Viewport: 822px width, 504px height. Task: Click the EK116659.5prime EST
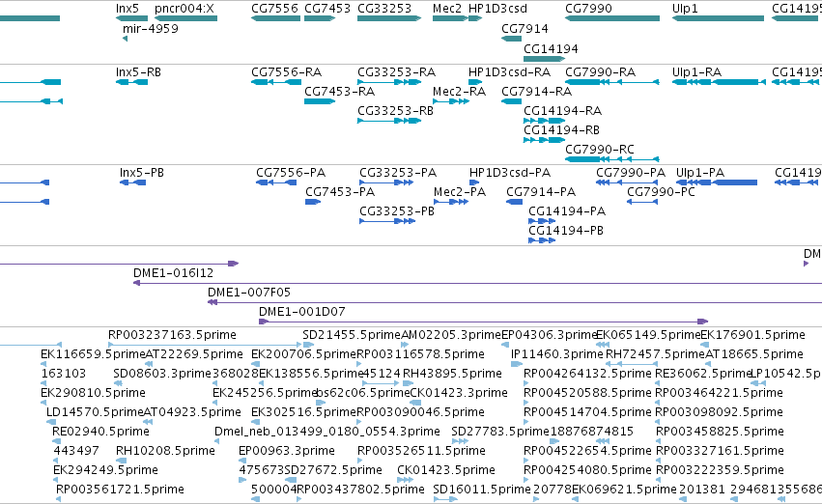43,364
